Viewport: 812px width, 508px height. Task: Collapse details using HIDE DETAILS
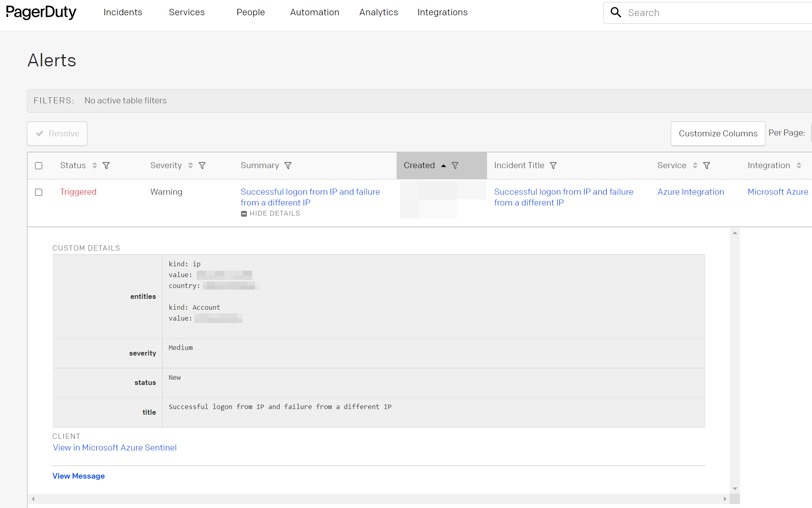(x=270, y=213)
